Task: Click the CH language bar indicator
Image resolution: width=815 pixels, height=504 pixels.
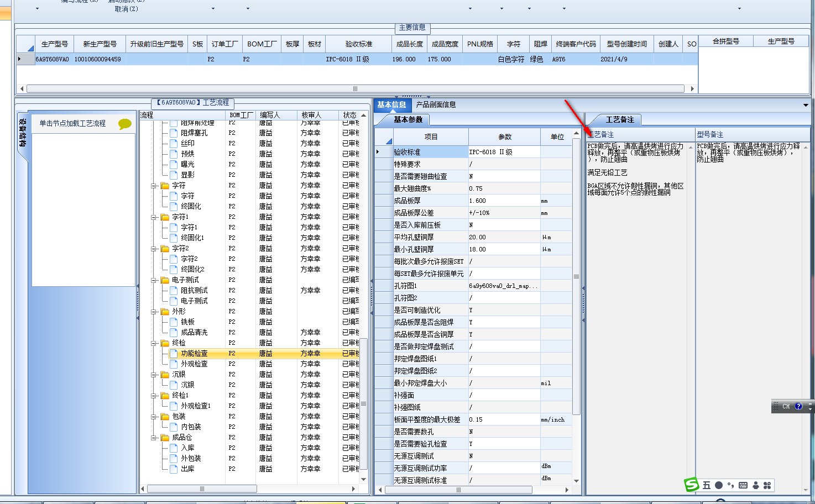Action: [786, 406]
